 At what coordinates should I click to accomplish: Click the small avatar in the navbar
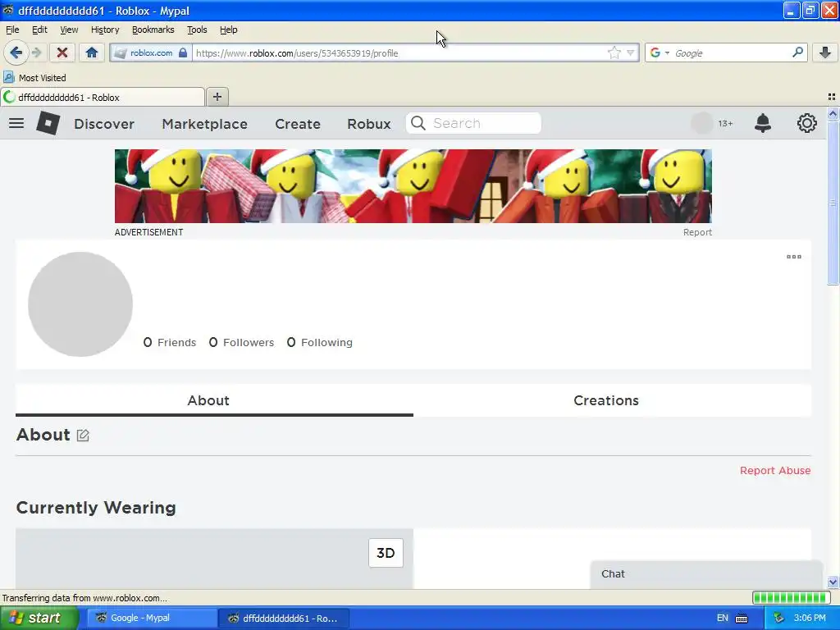[x=702, y=123]
